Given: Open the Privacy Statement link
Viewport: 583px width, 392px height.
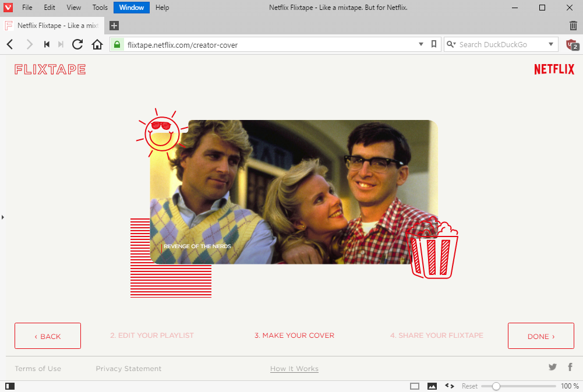Looking at the screenshot, I should 129,369.
